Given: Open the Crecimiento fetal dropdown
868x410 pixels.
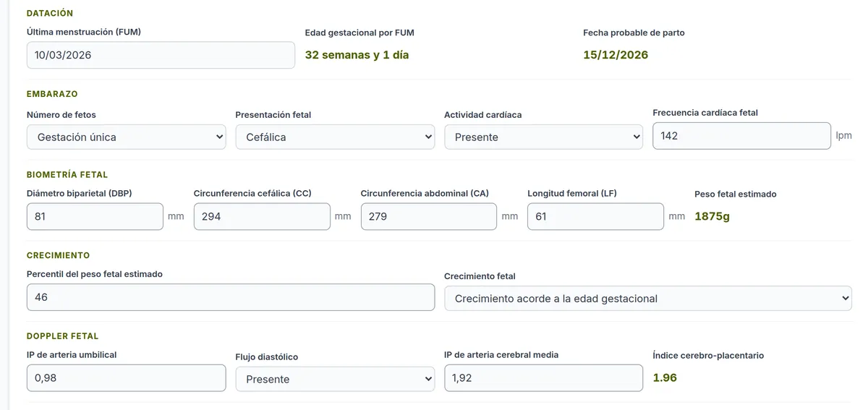Looking at the screenshot, I should click(x=648, y=298).
